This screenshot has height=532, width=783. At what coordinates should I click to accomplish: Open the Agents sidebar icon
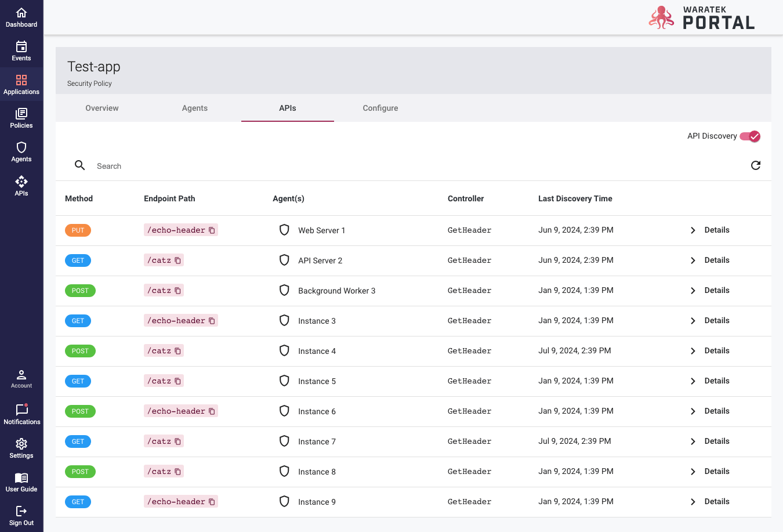21,152
